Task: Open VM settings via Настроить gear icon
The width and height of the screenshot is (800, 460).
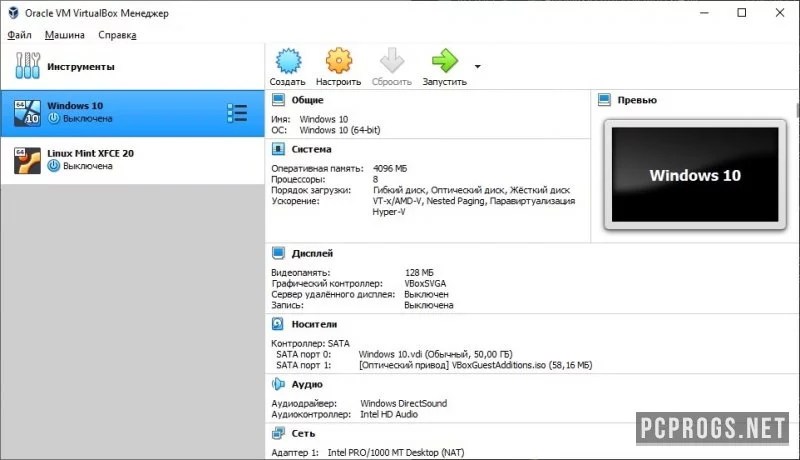Action: pyautogui.click(x=339, y=61)
